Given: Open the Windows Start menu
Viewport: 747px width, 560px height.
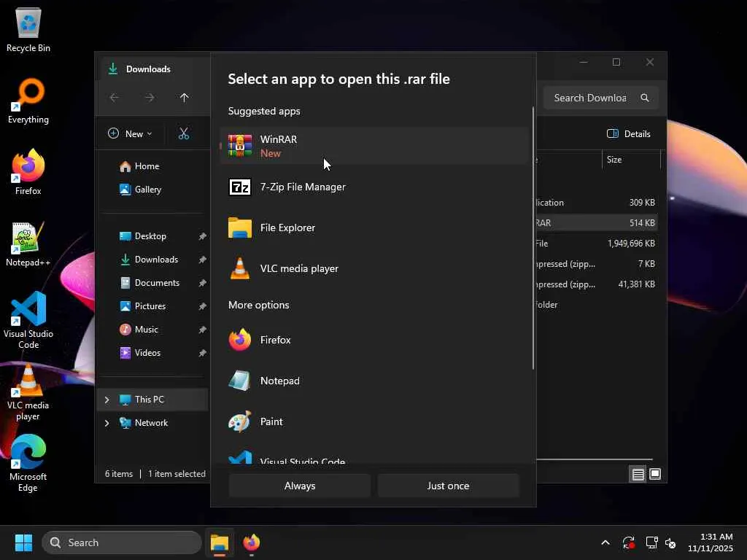Looking at the screenshot, I should click(x=23, y=542).
